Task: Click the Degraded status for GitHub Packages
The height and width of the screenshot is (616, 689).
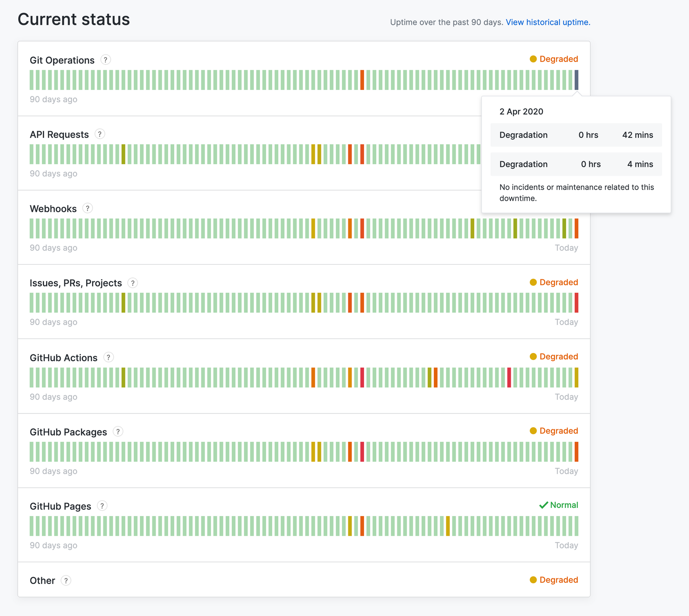Action: coord(554,431)
